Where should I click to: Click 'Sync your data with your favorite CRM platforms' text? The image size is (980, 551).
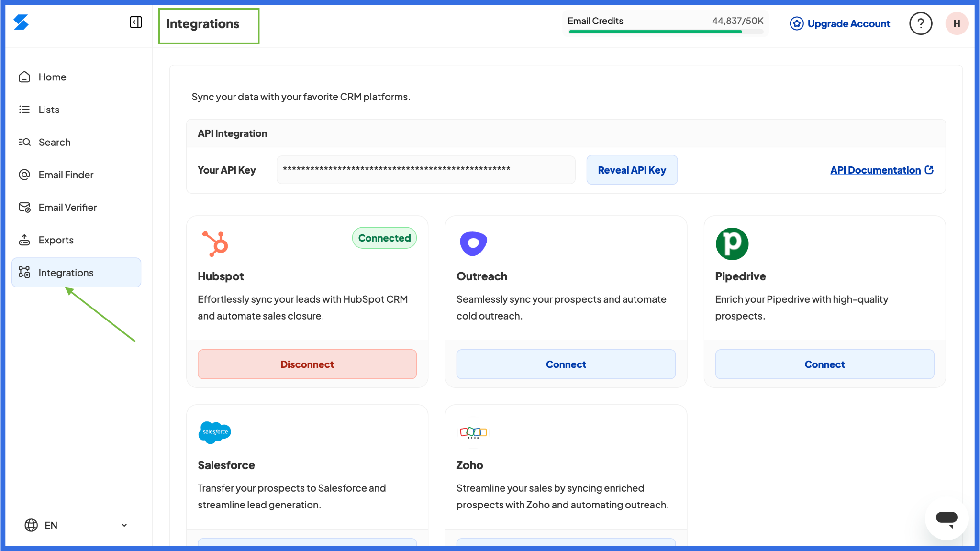pyautogui.click(x=301, y=97)
